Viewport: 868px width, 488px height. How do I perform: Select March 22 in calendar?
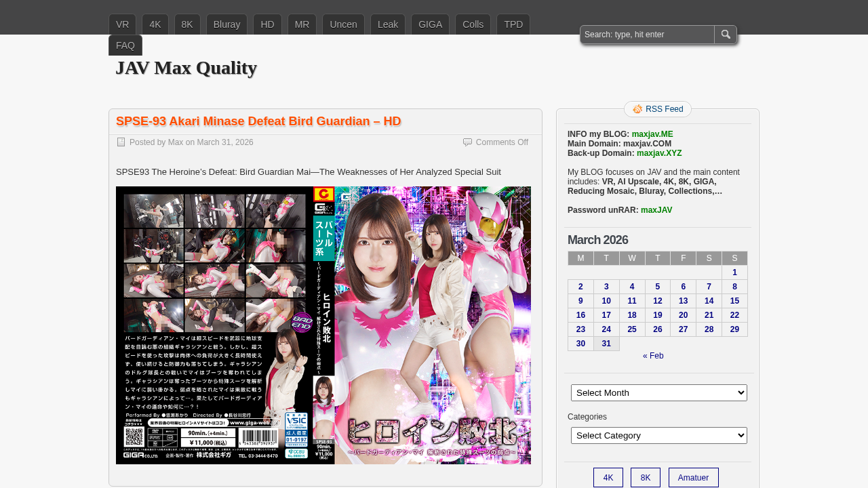pos(734,315)
